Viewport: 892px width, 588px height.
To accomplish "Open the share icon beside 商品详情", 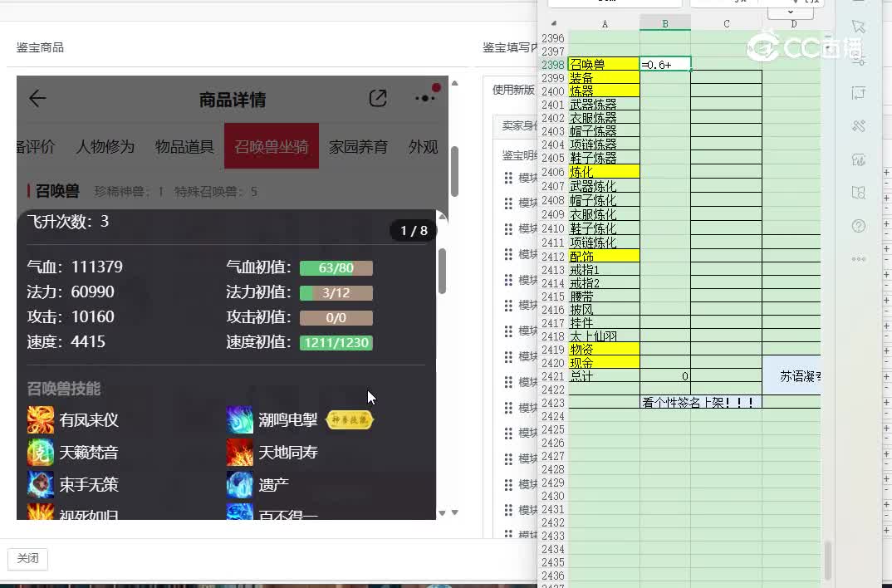I will point(378,99).
